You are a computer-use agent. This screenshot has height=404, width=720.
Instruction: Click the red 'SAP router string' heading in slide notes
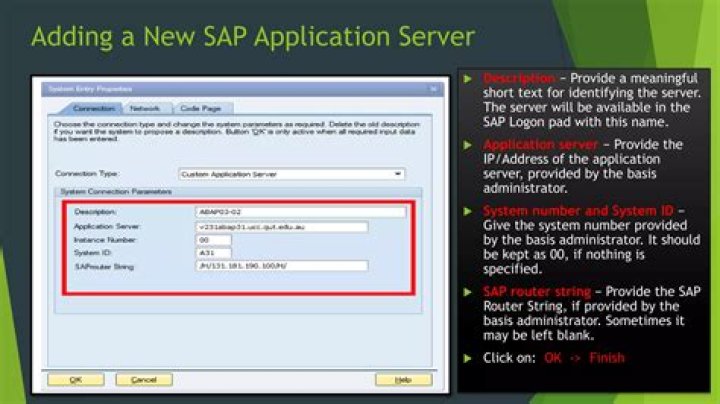pyautogui.click(x=537, y=292)
